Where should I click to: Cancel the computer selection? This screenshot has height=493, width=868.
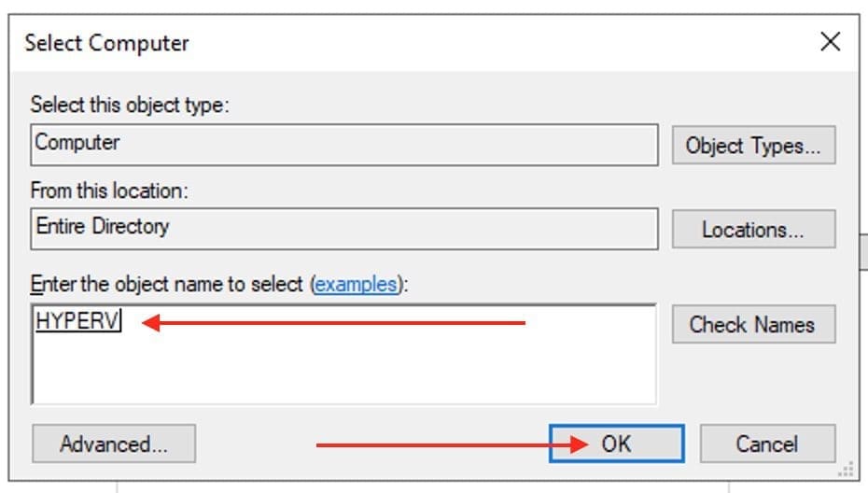[767, 444]
